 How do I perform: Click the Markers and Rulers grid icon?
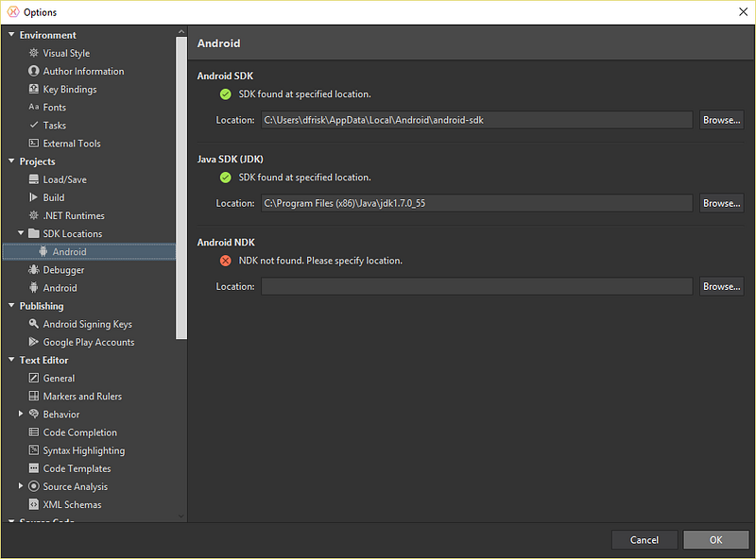[x=34, y=397]
